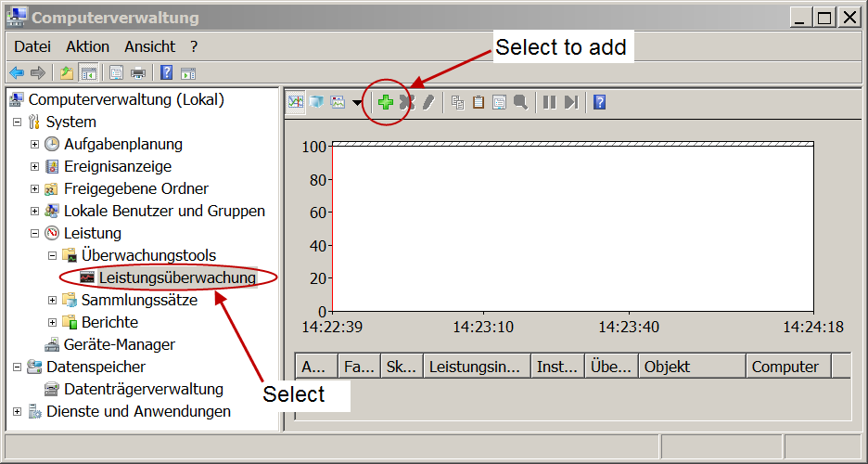This screenshot has height=464, width=868.
Task: Freeze the display with the pause button
Action: coord(549,102)
